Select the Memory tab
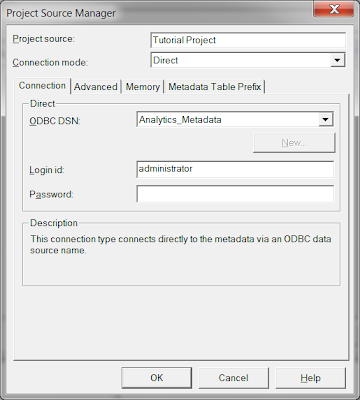Image resolution: width=360 pixels, height=400 pixels. pyautogui.click(x=142, y=87)
